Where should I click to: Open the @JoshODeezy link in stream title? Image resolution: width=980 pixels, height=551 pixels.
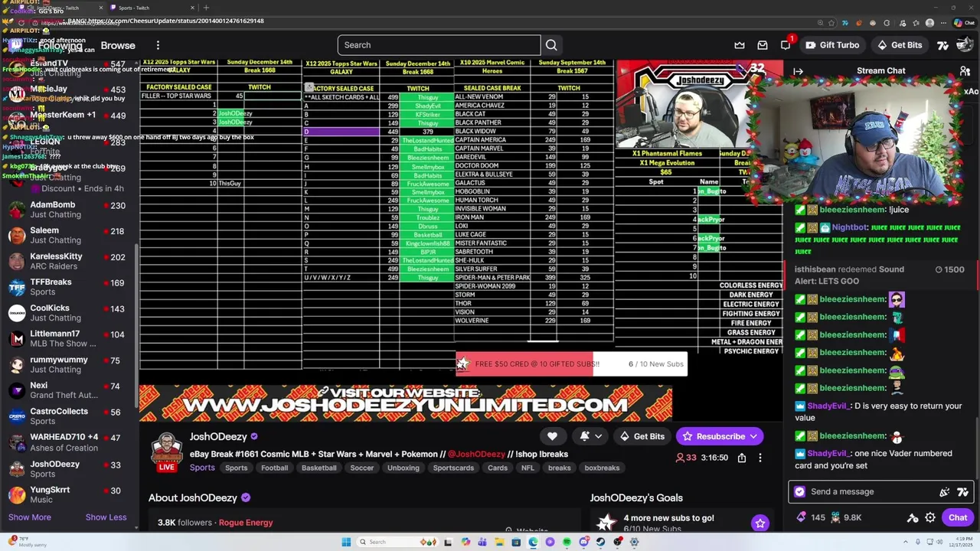476,454
